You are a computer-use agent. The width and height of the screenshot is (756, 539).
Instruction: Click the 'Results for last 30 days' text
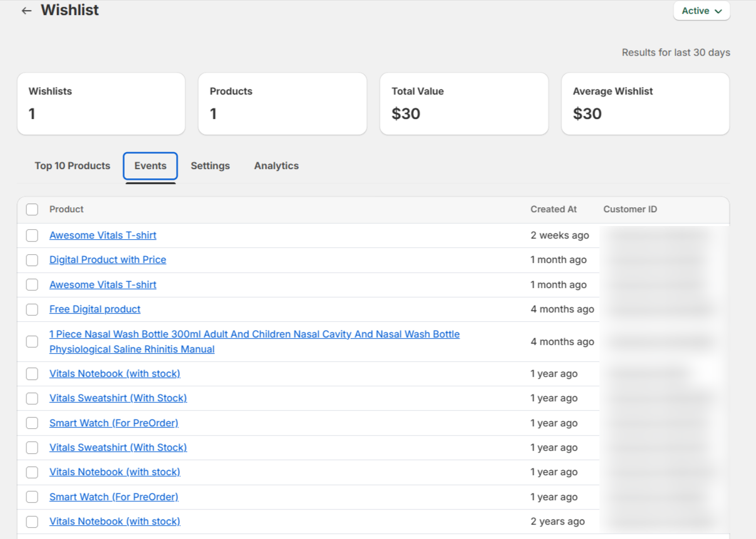click(676, 53)
